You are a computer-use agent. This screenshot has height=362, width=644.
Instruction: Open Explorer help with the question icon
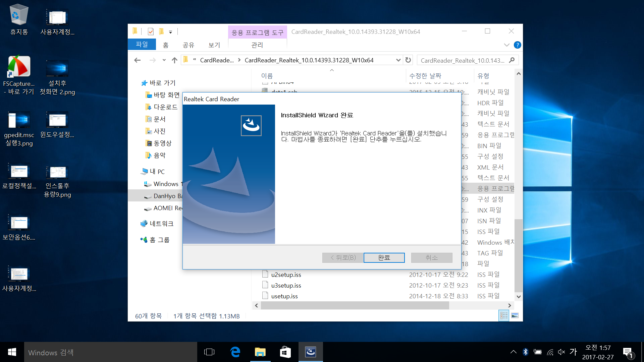point(518,45)
